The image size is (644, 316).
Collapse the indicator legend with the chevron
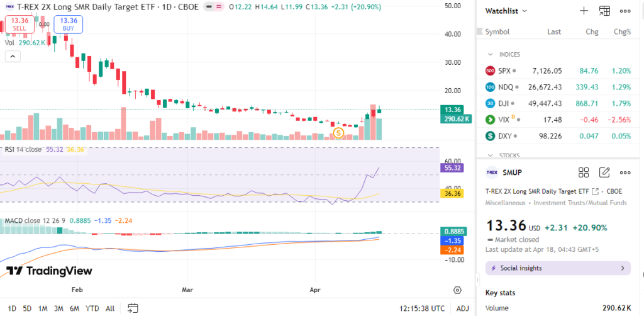[11, 56]
